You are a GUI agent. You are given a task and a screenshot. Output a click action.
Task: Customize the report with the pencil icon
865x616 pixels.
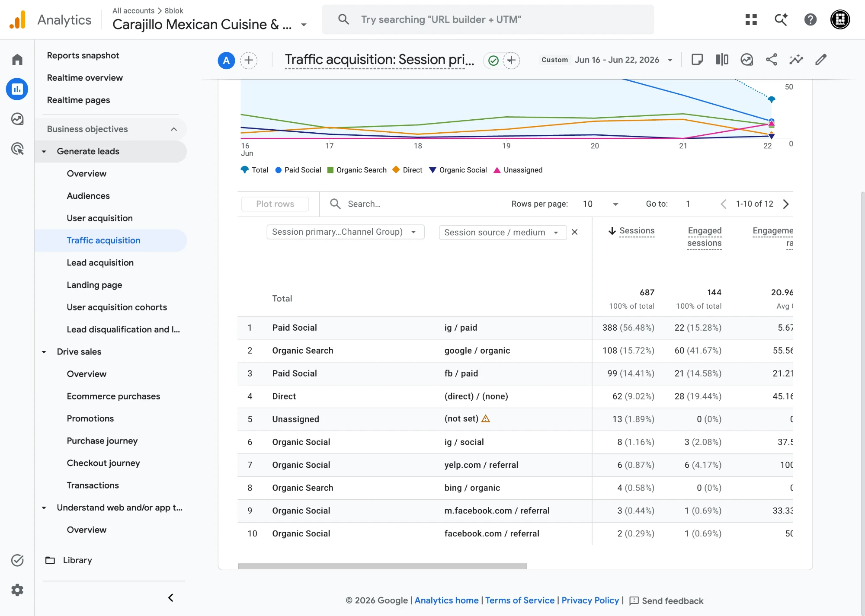pyautogui.click(x=821, y=59)
